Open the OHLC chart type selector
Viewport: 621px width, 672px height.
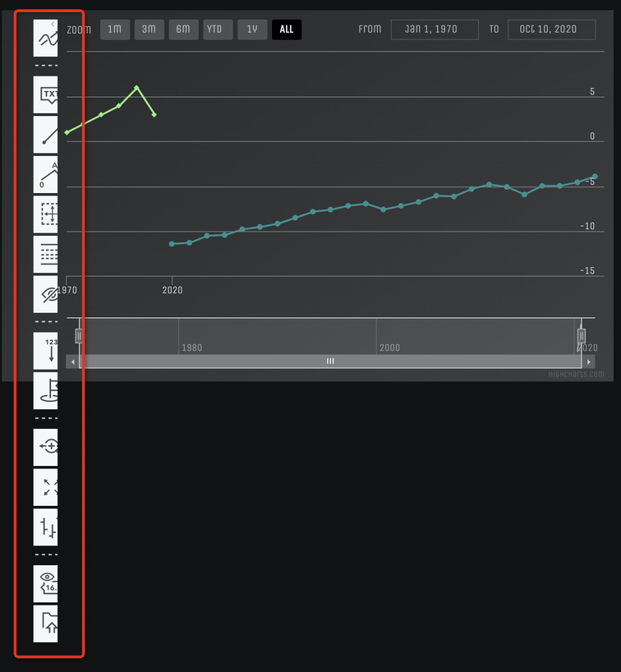coord(45,527)
